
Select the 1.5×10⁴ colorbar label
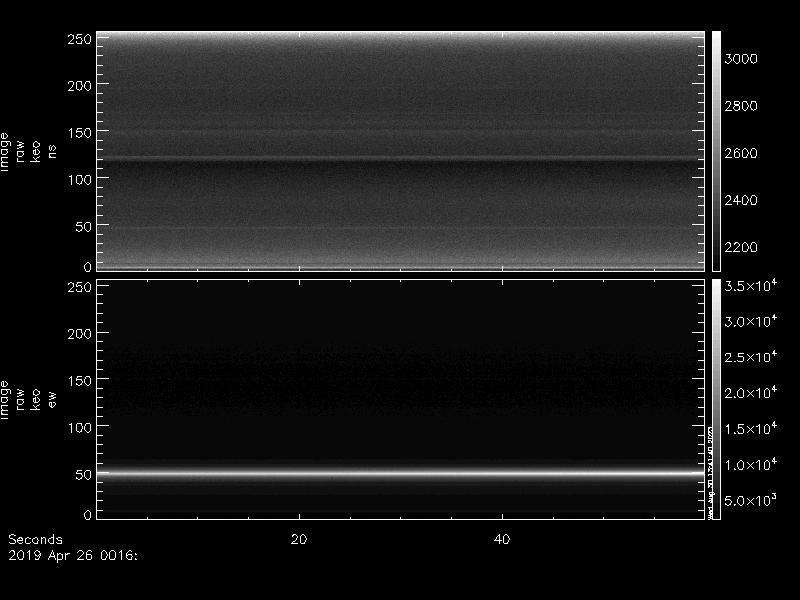[751, 428]
